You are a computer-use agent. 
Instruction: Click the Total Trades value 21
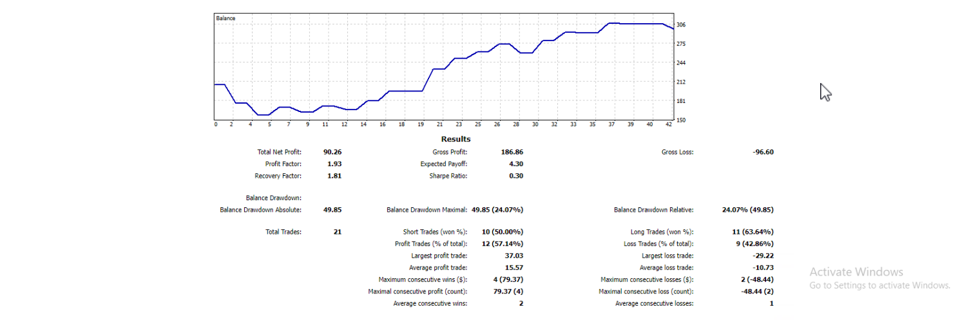click(x=338, y=232)
